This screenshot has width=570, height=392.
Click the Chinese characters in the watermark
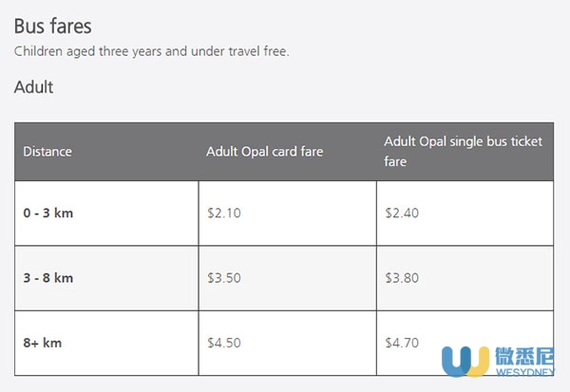click(524, 356)
